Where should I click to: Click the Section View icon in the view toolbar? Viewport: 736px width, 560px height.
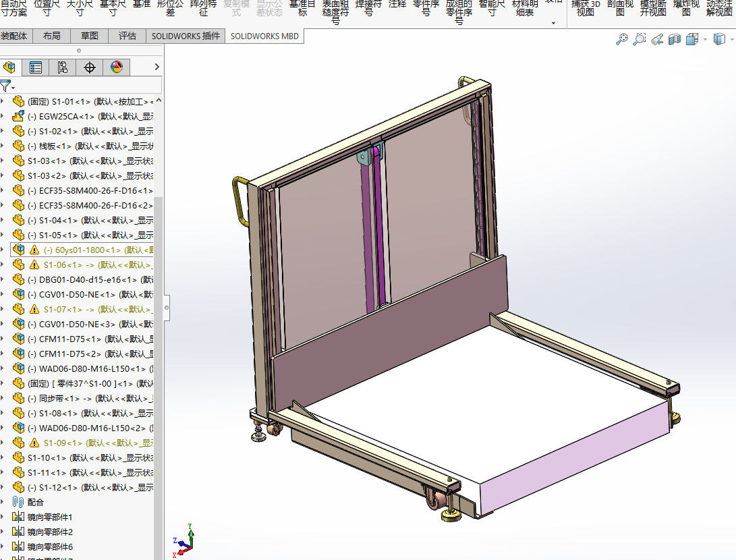pyautogui.click(x=675, y=39)
